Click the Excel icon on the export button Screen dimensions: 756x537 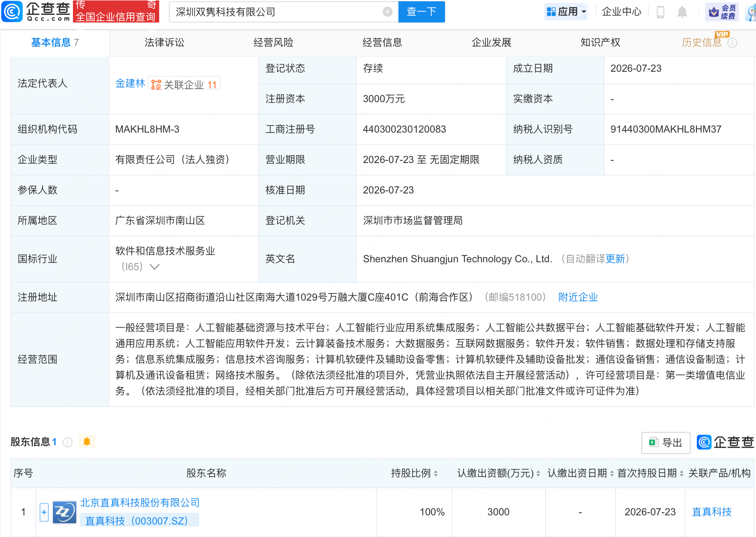[653, 442]
